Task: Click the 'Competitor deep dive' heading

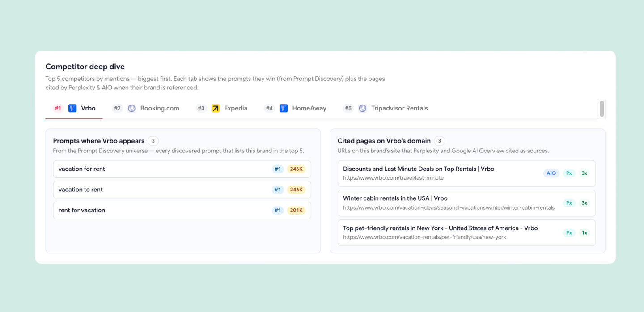Action: tap(85, 67)
